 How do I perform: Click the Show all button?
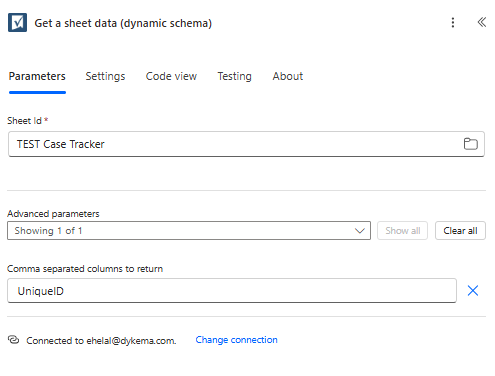tap(402, 231)
